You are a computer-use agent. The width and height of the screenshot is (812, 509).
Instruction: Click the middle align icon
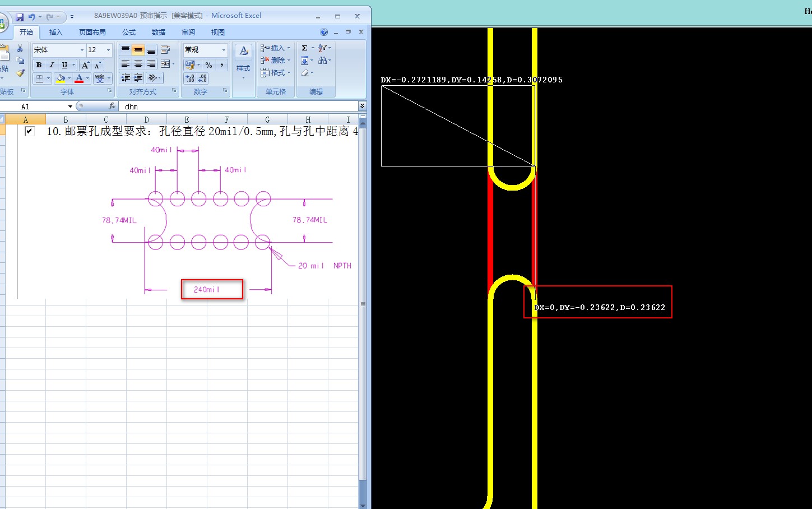coord(138,50)
